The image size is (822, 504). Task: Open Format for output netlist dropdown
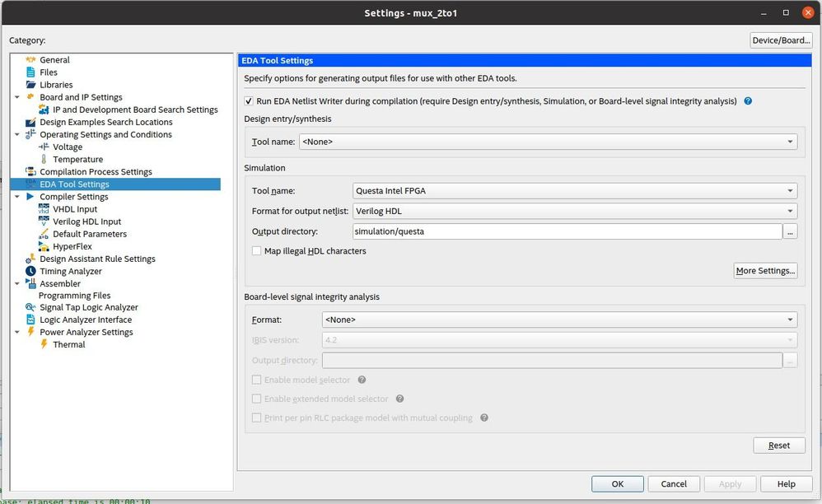[574, 212]
